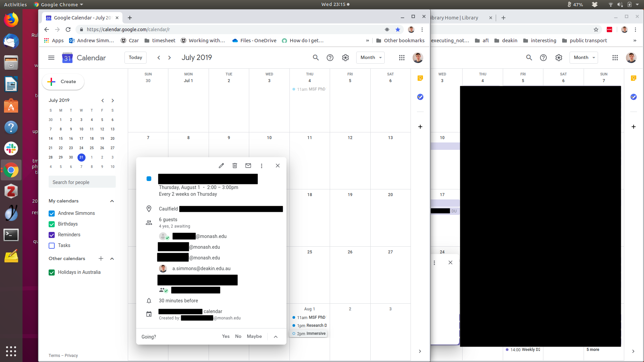
Task: Open the Month view dropdown
Action: pos(371,58)
